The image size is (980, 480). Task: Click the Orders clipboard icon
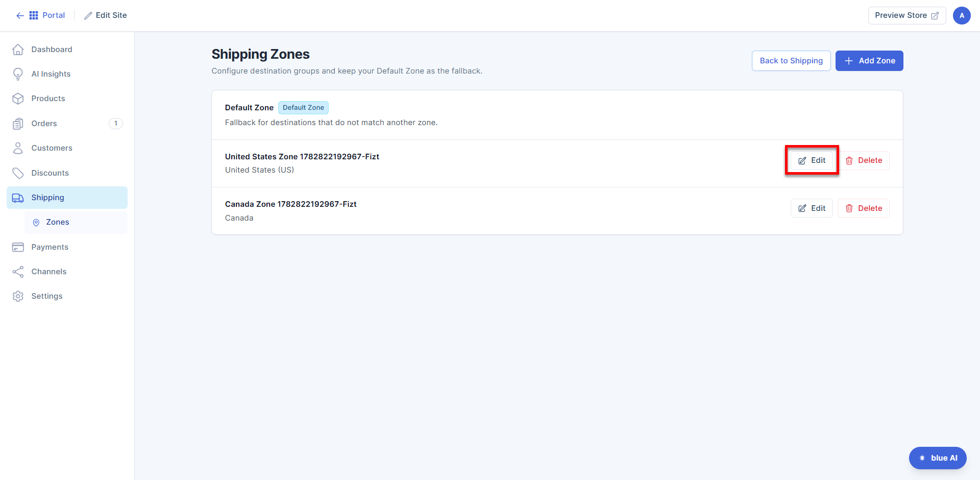(18, 124)
